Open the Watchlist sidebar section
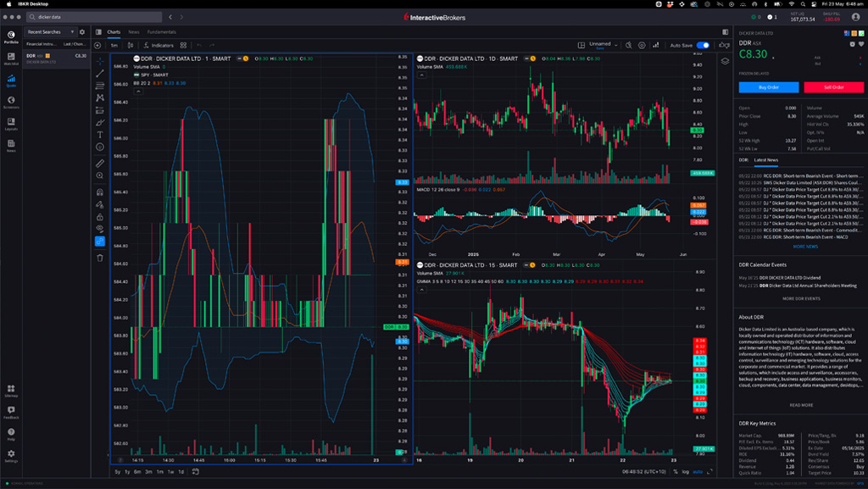This screenshot has width=868, height=489. [x=11, y=58]
